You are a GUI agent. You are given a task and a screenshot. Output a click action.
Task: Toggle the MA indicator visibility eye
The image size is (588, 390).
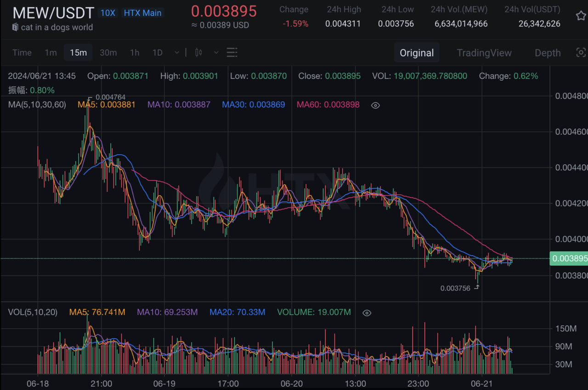click(375, 105)
